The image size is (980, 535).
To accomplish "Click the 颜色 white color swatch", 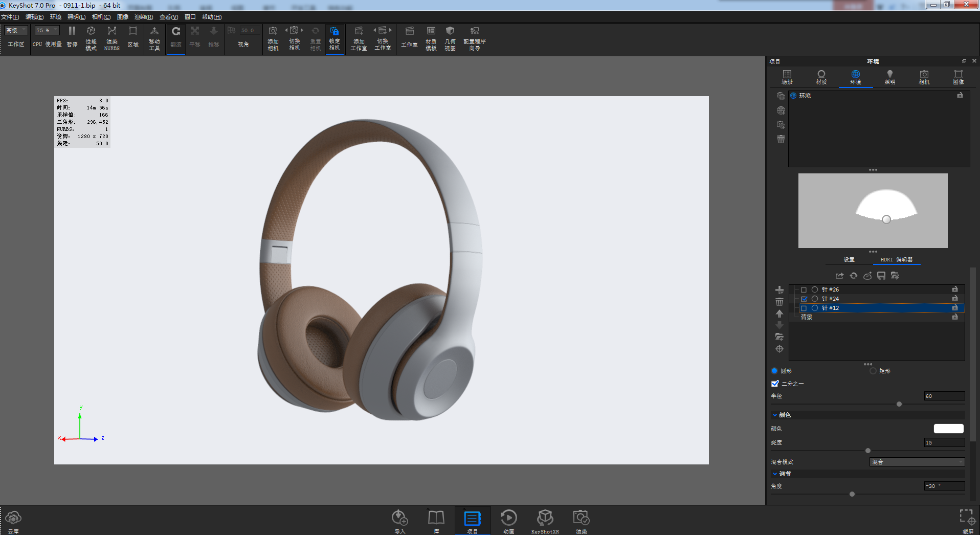I will [949, 429].
